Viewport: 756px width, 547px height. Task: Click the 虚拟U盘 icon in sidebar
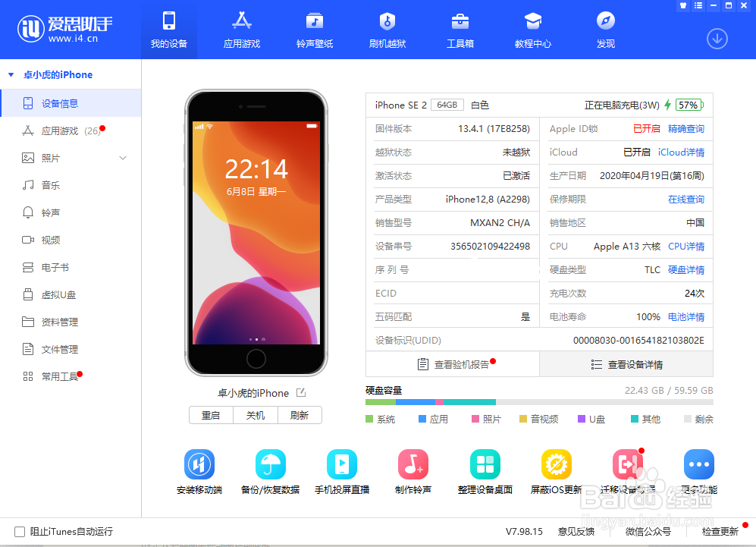click(x=28, y=294)
